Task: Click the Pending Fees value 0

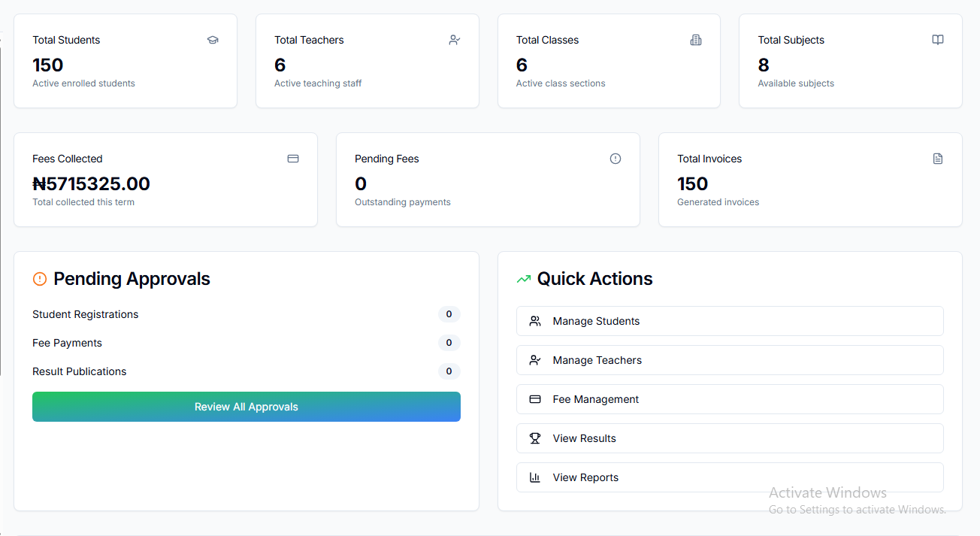Action: (x=361, y=183)
